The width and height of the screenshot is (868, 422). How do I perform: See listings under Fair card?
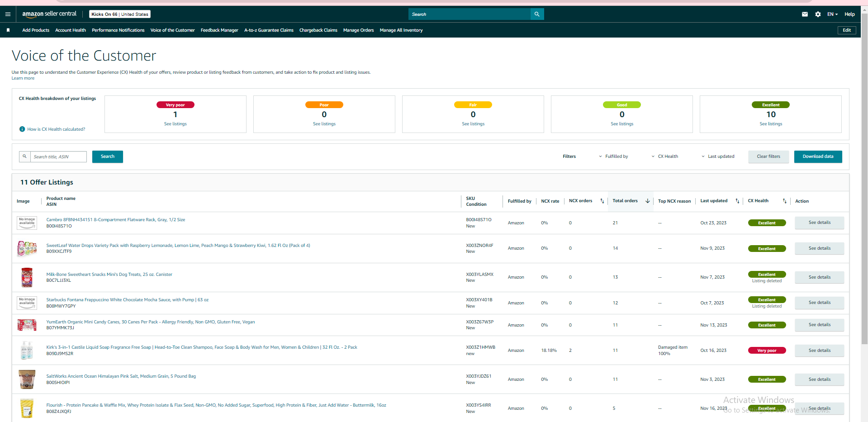(473, 124)
